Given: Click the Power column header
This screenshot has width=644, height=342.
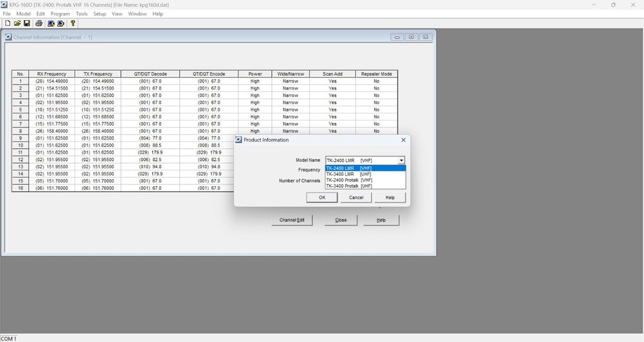Looking at the screenshot, I should [255, 74].
